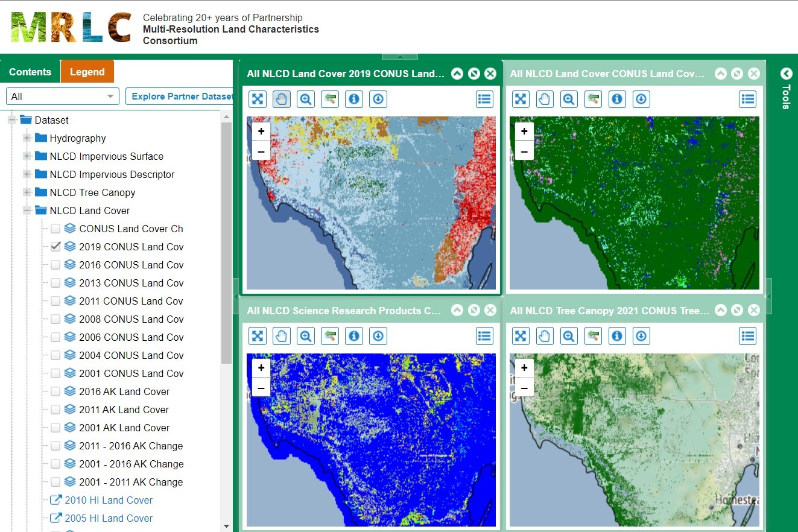Select the pan tool in the 2019 Land Cover panel
Screen dimensions: 798x532
(x=281, y=99)
